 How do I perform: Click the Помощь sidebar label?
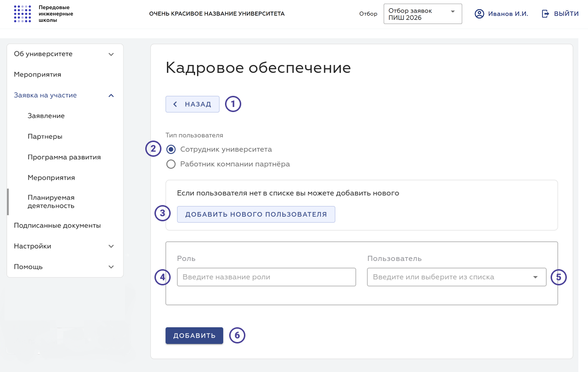(x=28, y=267)
